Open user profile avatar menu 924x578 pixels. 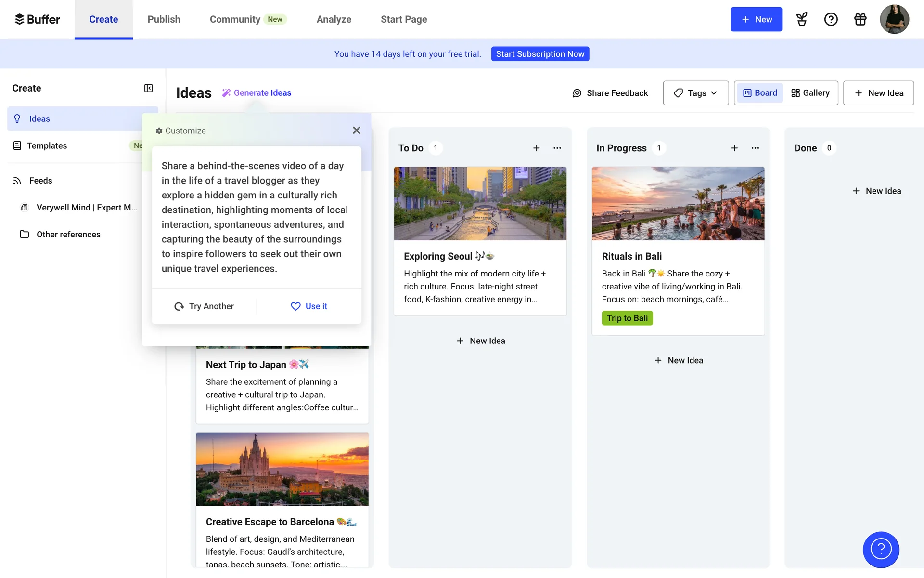[894, 19]
